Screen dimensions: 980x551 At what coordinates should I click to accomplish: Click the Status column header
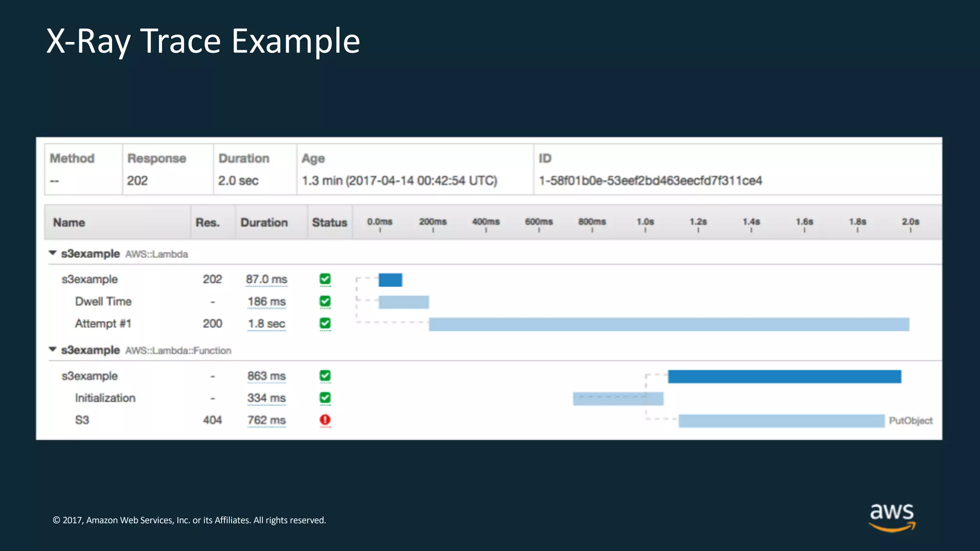[329, 222]
